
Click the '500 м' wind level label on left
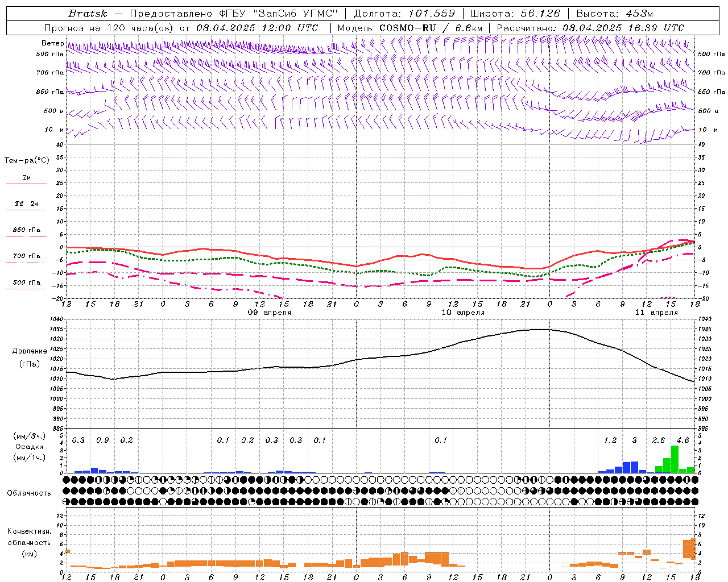[x=54, y=111]
